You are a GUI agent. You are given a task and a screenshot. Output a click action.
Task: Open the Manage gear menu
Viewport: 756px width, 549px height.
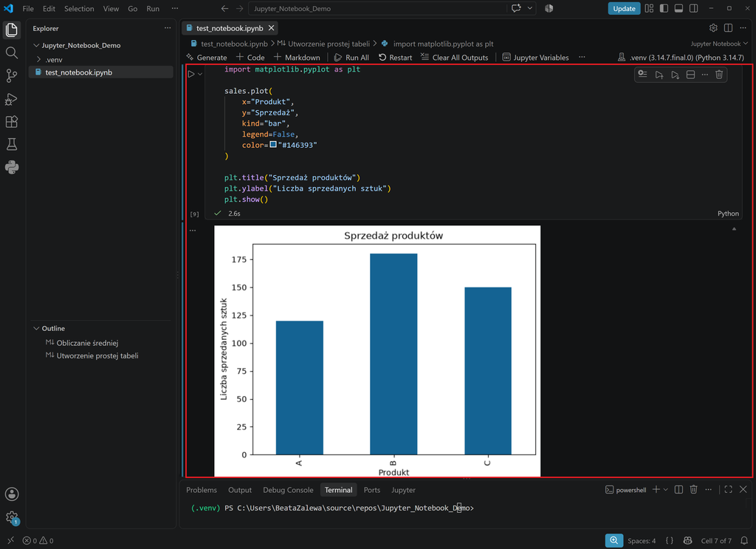click(x=12, y=518)
